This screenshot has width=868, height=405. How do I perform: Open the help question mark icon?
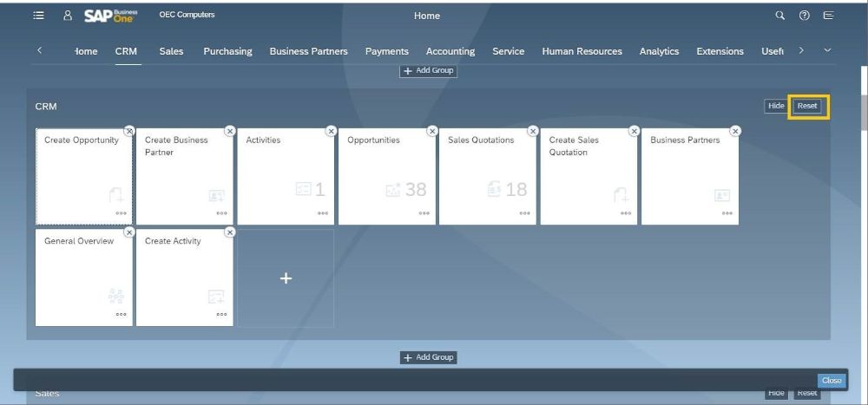tap(805, 16)
